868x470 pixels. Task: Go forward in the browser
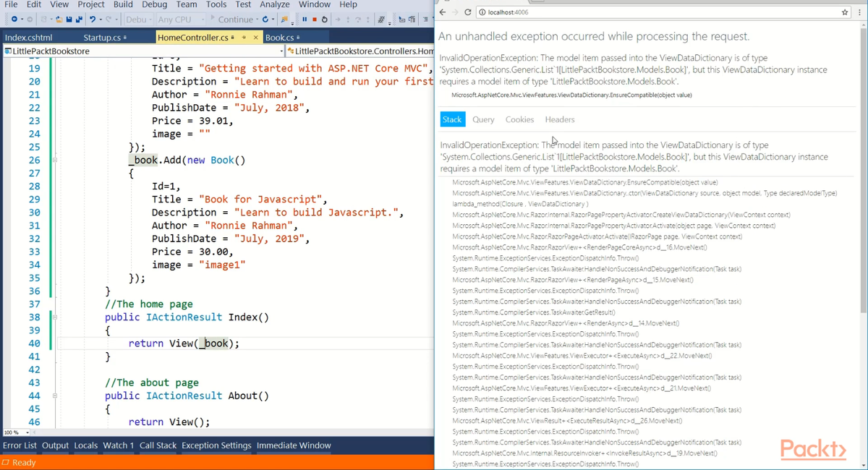(456, 12)
